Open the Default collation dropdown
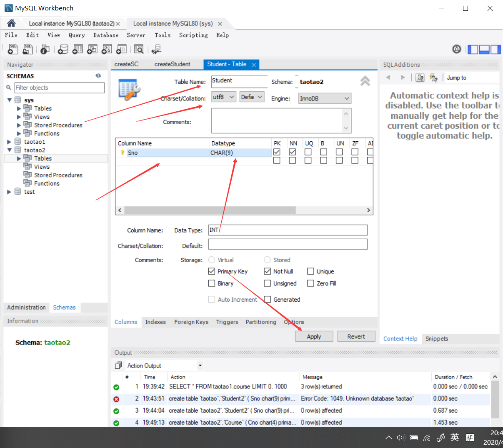Viewport: 503px width, 448px height. click(x=252, y=97)
